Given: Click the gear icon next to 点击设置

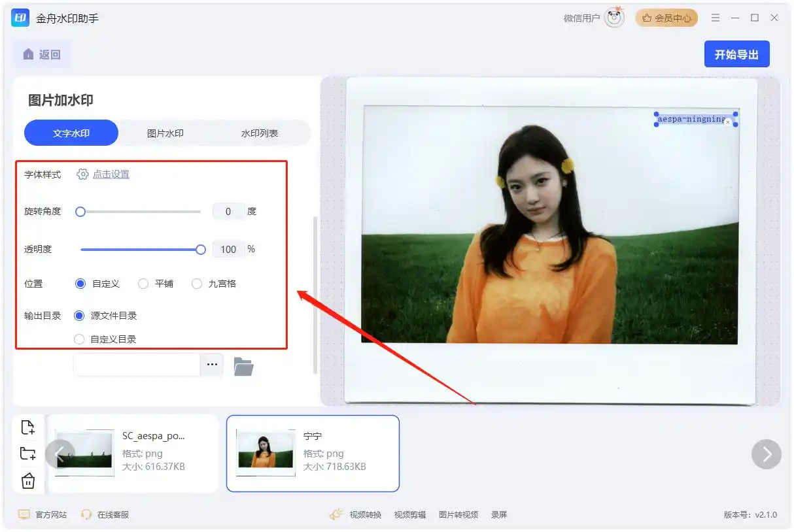Looking at the screenshot, I should point(82,174).
